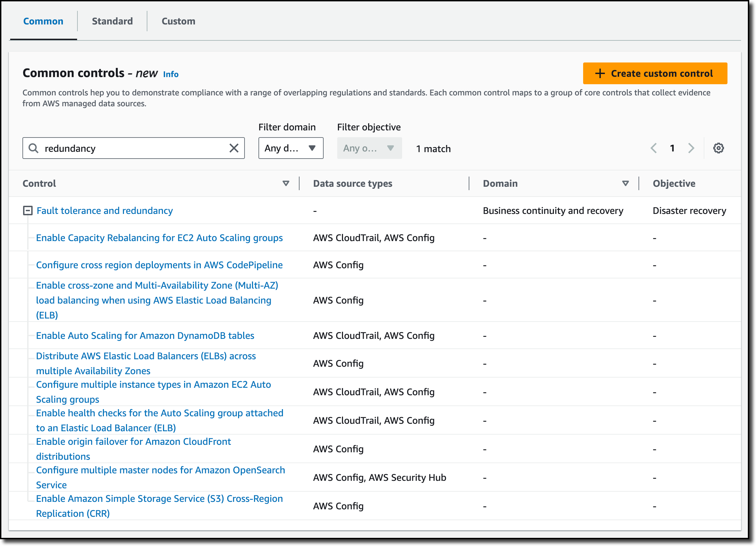Click the search magnifier icon
This screenshot has height=546, width=756.
(x=33, y=148)
